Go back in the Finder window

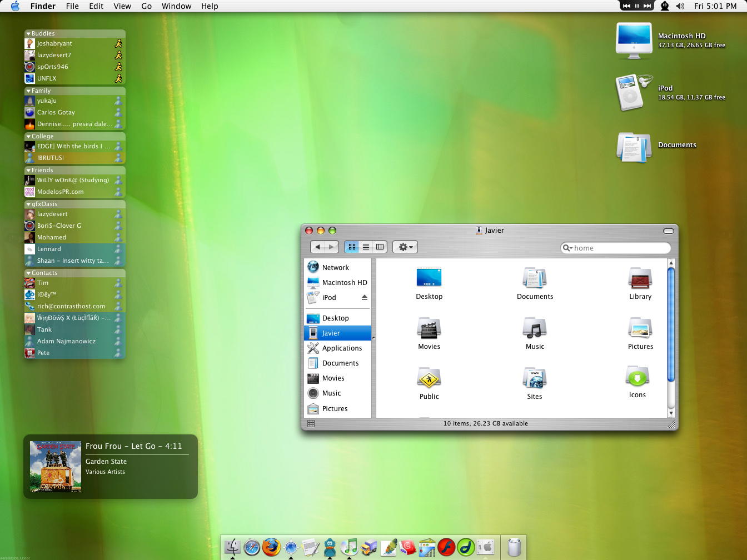(x=317, y=247)
